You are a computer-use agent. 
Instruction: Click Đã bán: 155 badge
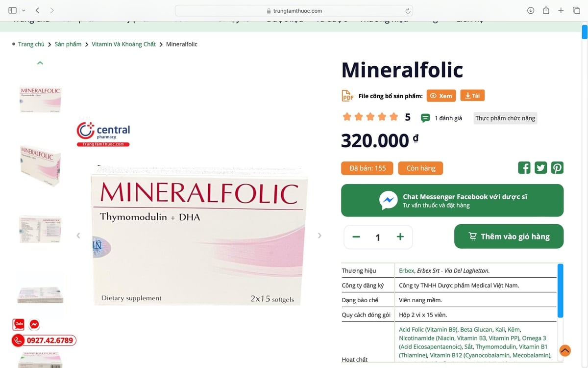367,168
